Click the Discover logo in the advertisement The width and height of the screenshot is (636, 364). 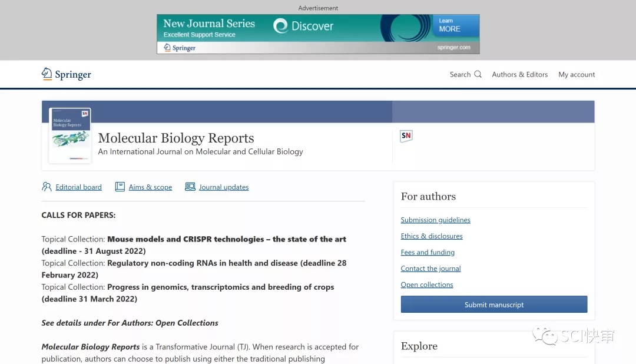[x=303, y=26]
